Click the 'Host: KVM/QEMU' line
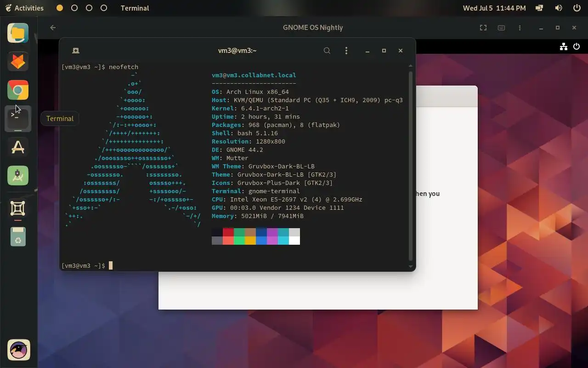The image size is (588, 368). [307, 100]
